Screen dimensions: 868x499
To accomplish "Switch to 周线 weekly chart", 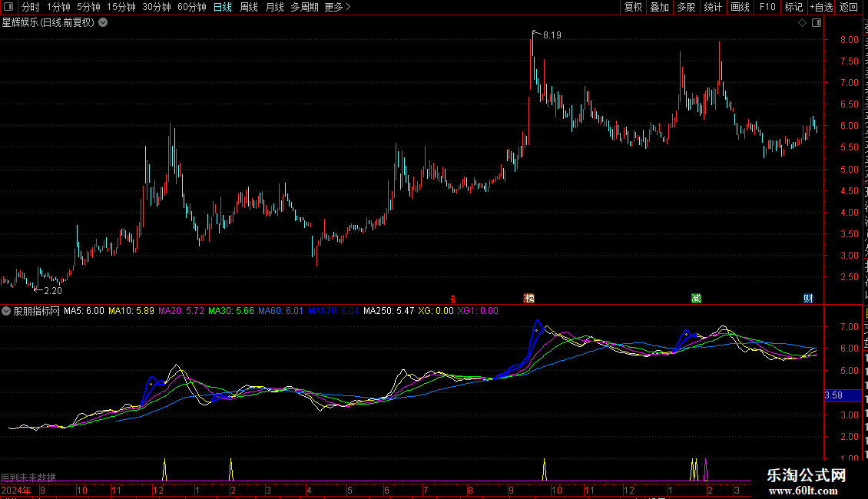I will point(249,7).
